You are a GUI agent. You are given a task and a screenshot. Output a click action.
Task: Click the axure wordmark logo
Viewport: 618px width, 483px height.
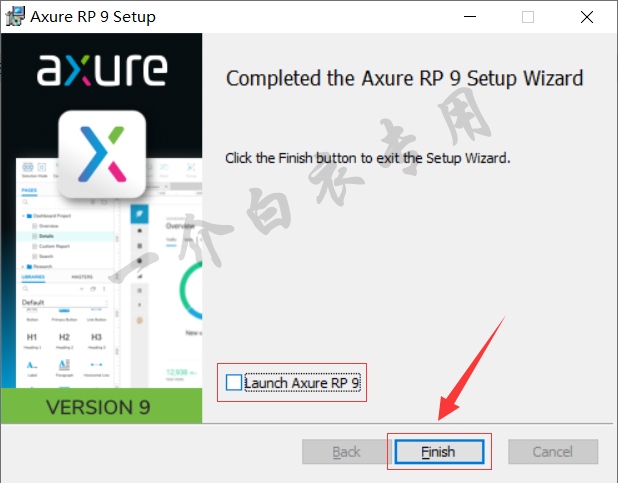click(102, 70)
